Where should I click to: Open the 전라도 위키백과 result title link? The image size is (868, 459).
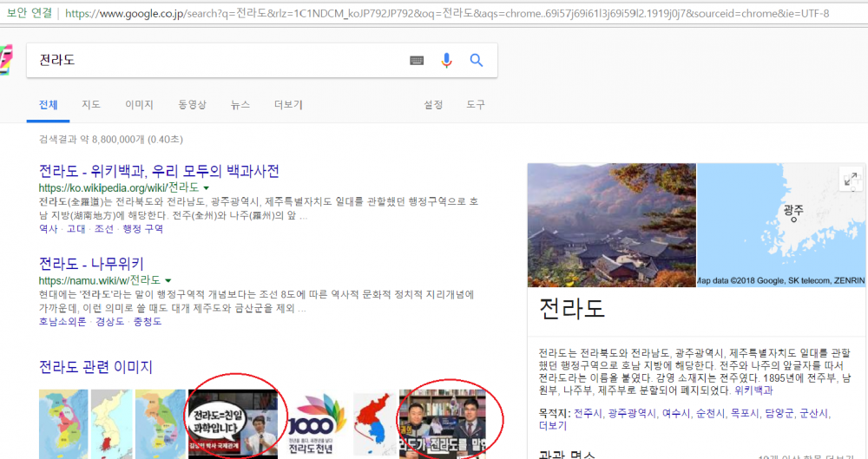coord(159,171)
